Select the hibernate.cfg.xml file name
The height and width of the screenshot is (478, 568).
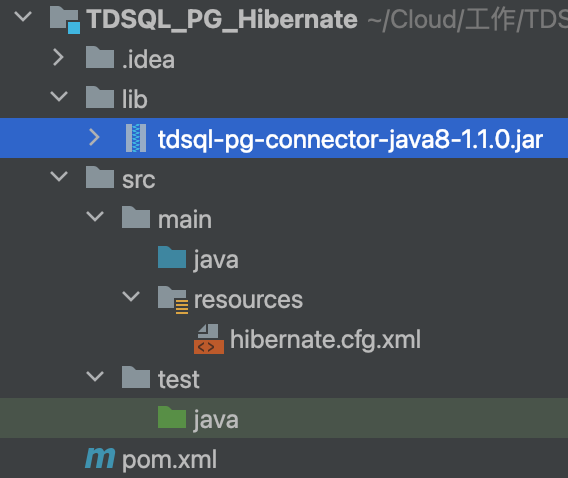point(325,340)
